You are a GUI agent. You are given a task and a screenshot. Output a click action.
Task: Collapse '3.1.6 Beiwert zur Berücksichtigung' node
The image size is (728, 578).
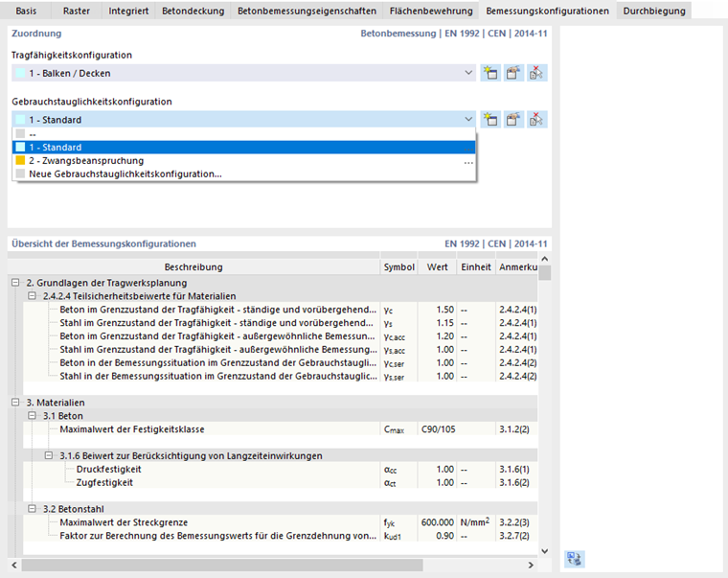point(48,455)
